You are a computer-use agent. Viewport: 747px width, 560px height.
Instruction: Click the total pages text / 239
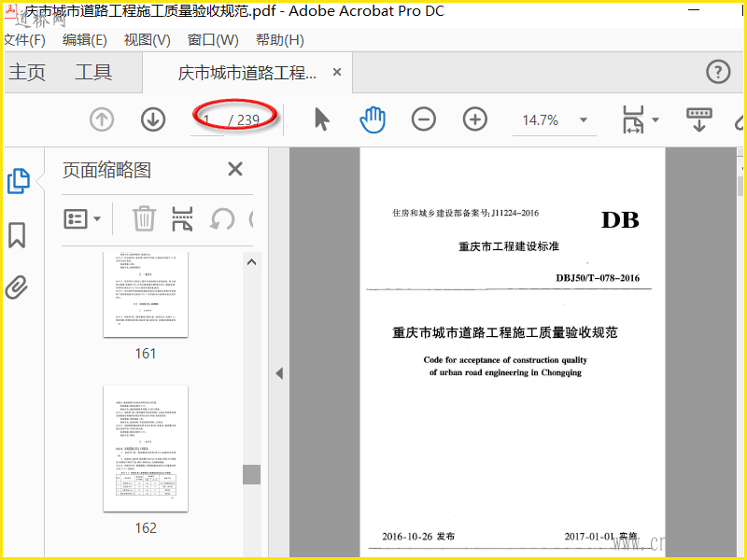(x=244, y=120)
